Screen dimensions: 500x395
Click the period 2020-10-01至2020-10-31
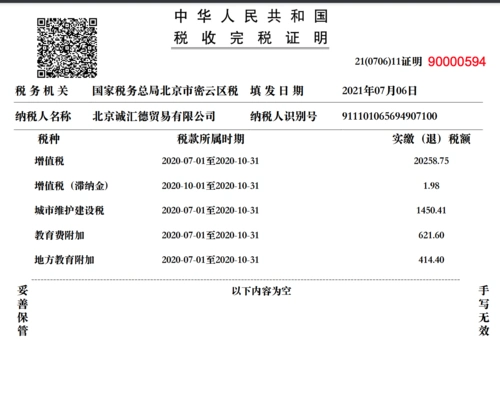coord(210,186)
